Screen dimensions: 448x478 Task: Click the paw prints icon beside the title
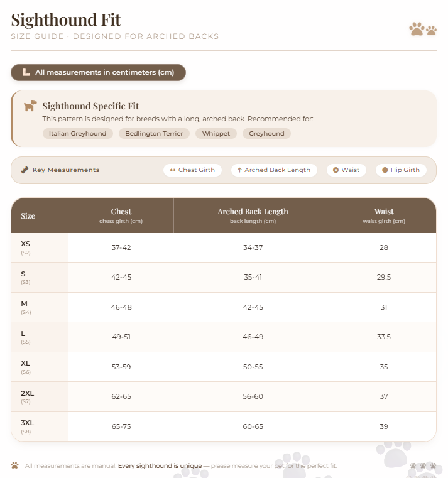pos(423,30)
